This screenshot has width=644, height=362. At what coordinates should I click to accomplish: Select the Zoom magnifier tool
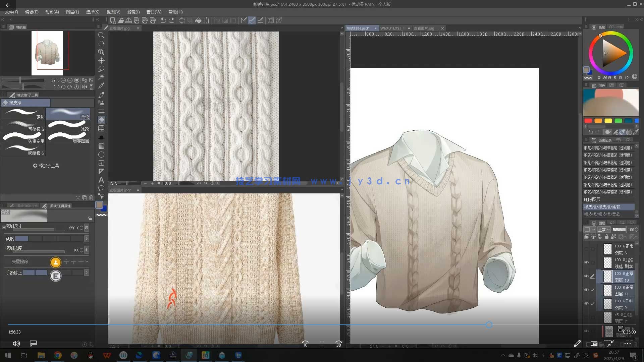pos(101,35)
